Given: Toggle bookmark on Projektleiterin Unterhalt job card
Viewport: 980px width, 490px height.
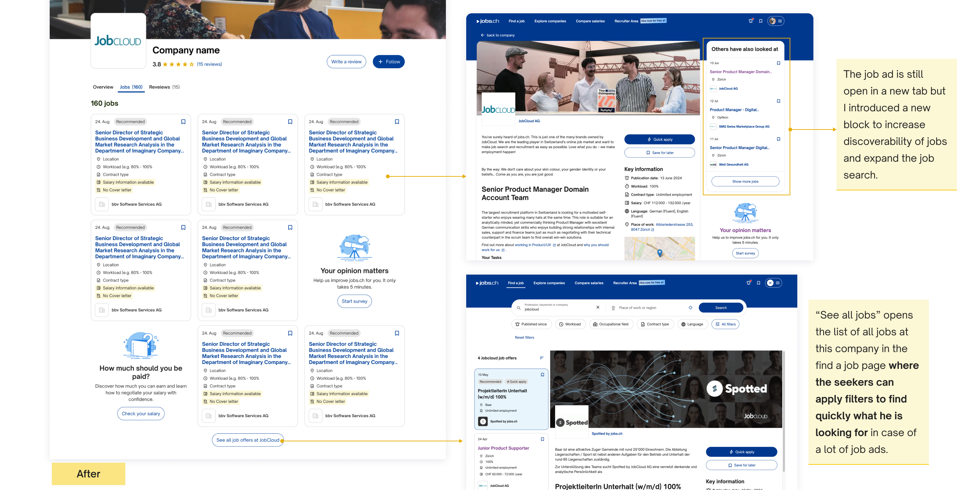Looking at the screenshot, I should click(x=542, y=375).
